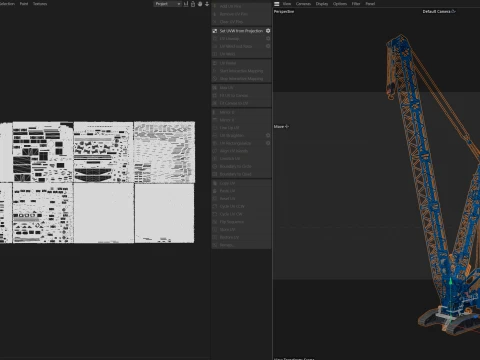Open the viewport Panel menu
The height and width of the screenshot is (360, 480).
point(370,4)
